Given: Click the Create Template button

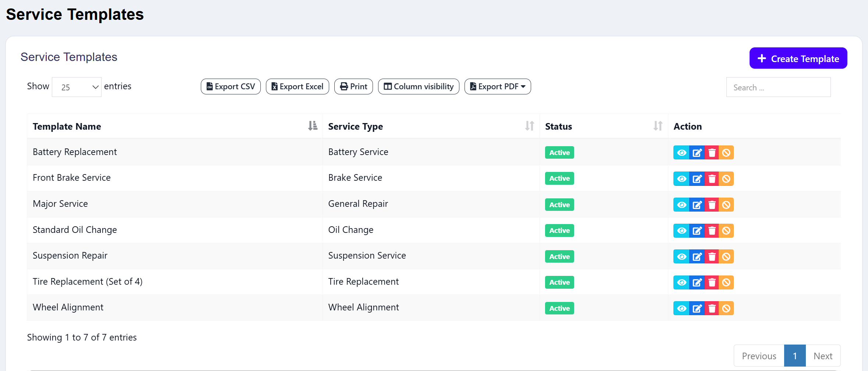Looking at the screenshot, I should point(798,58).
